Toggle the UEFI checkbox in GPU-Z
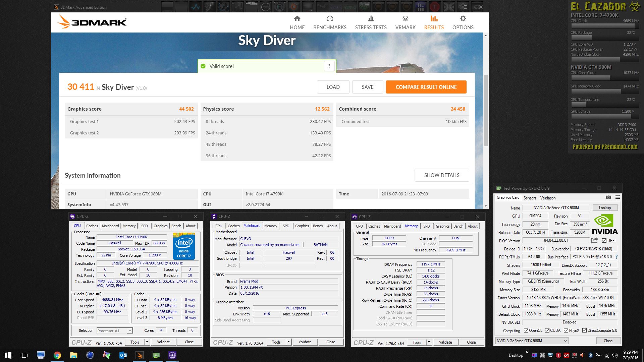This screenshot has height=362, width=644. pyautogui.click(x=604, y=240)
